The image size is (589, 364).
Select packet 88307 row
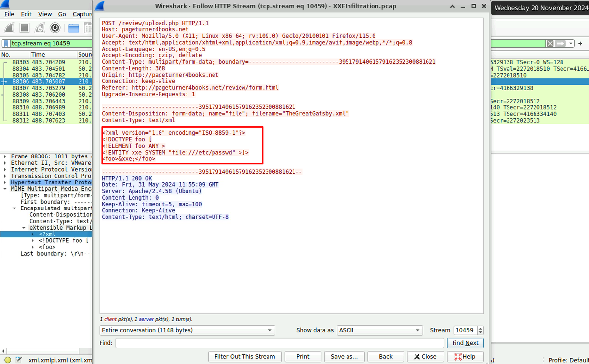[47, 88]
